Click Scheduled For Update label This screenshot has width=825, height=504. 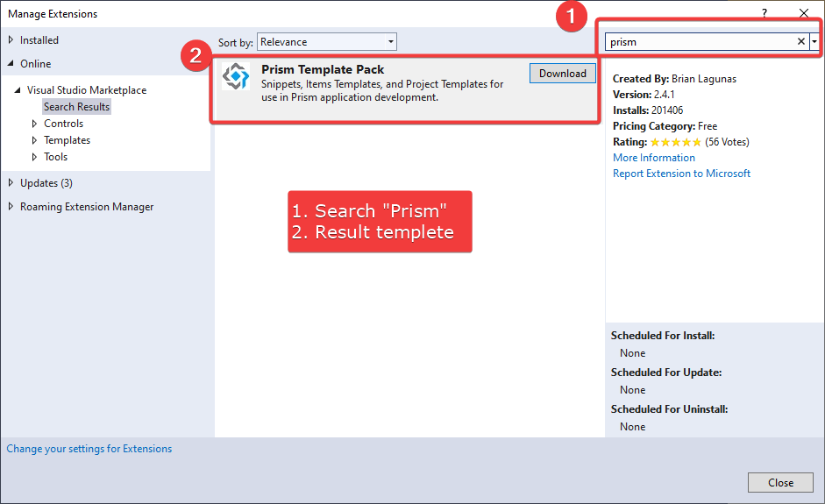666,373
